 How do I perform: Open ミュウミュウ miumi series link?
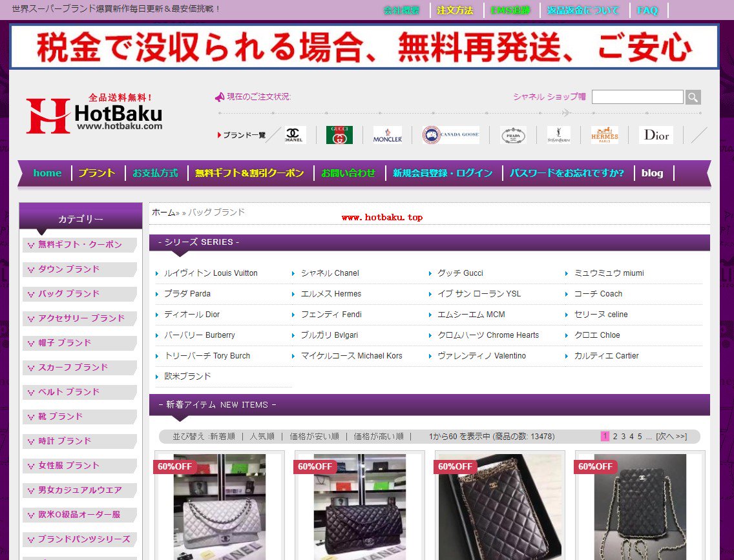(x=609, y=273)
